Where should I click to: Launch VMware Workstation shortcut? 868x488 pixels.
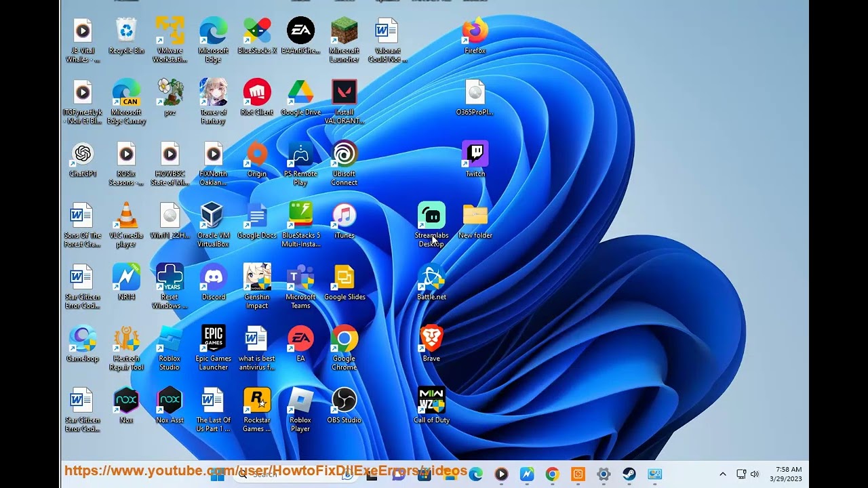pyautogui.click(x=170, y=41)
